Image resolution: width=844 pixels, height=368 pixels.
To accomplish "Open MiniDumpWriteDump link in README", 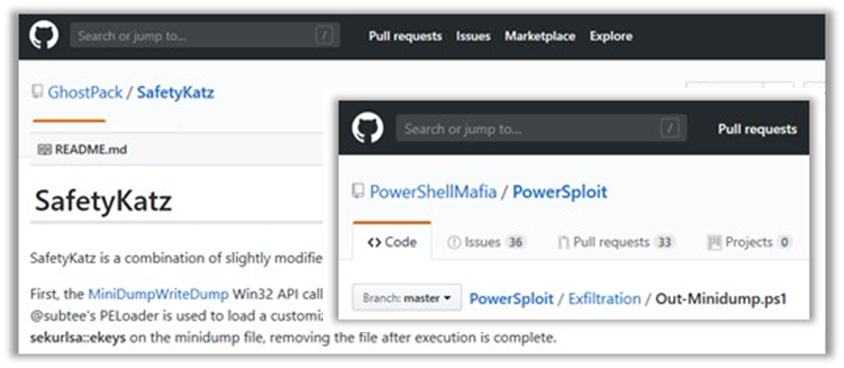I will (159, 294).
